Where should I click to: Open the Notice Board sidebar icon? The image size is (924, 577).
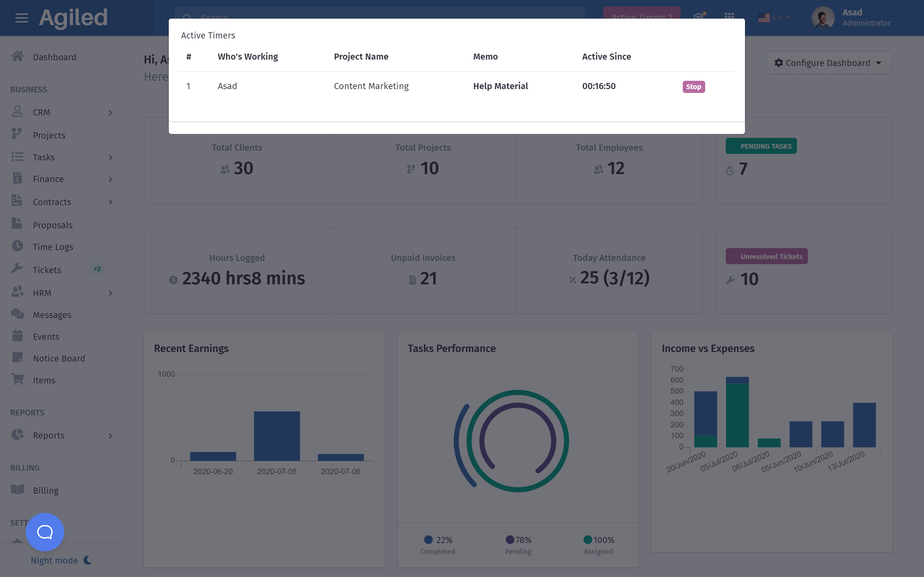tap(17, 357)
